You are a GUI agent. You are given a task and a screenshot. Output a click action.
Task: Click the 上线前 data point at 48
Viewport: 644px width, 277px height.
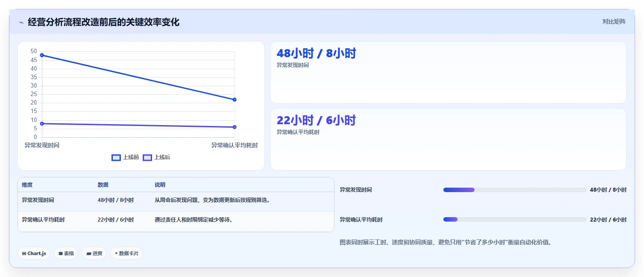(x=42, y=55)
